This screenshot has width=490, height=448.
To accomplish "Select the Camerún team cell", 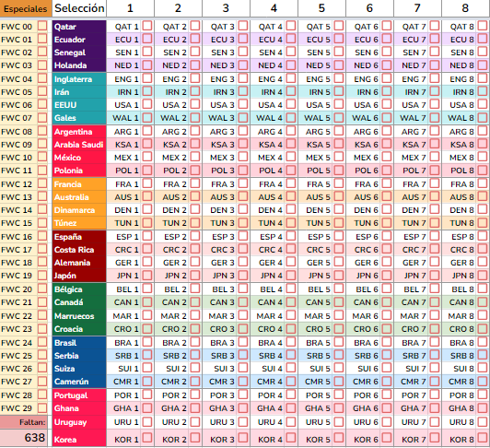I will point(79,382).
